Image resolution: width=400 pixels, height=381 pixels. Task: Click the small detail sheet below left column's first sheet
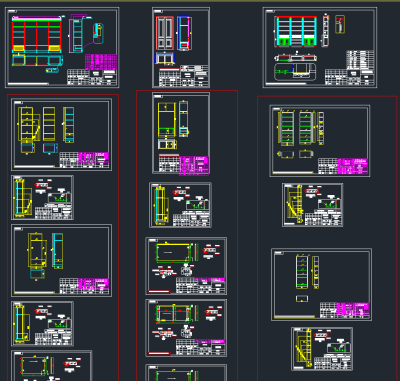(42, 198)
